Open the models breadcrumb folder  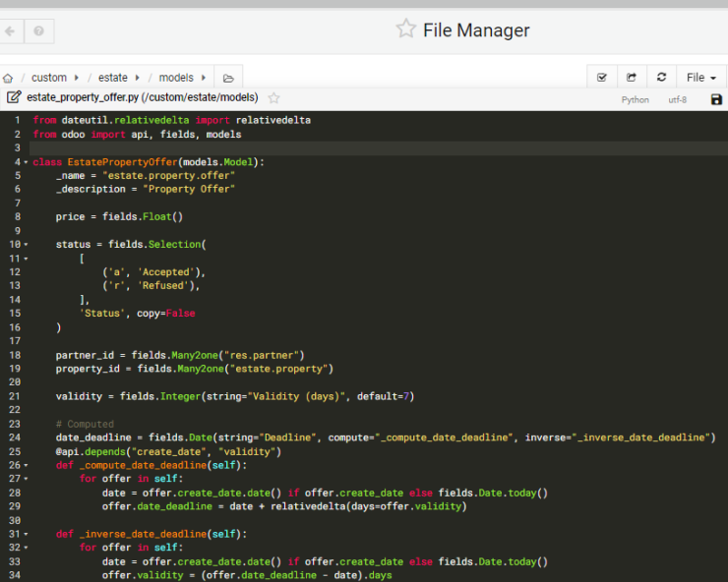[x=176, y=78]
